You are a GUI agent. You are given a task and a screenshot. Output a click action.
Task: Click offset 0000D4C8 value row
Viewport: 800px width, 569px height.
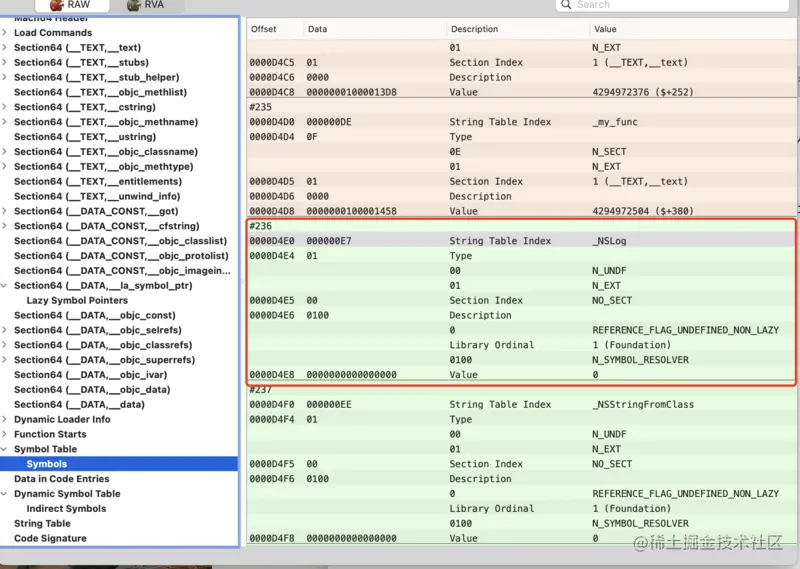tap(521, 92)
